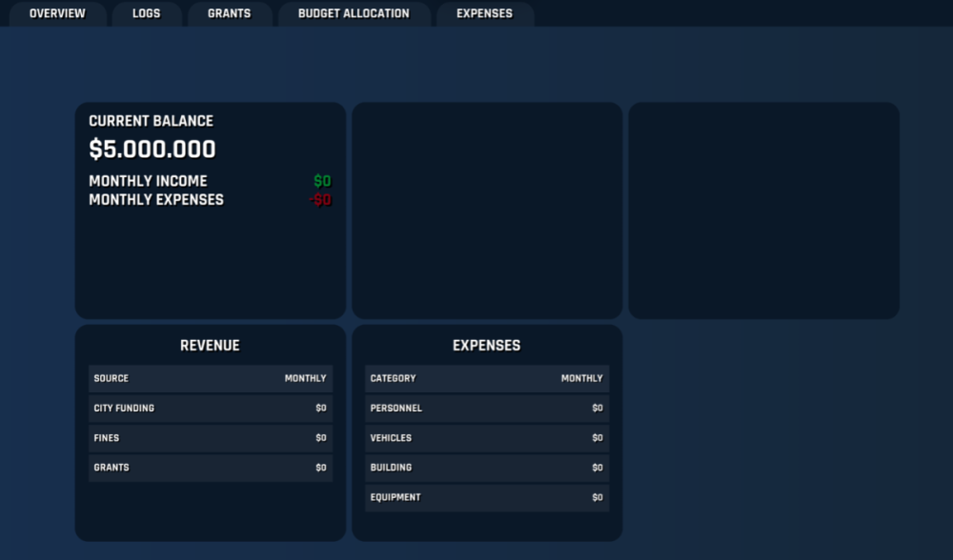Viewport: 953px width, 560px height.
Task: Click the Monthly Expenses value
Action: tap(320, 200)
